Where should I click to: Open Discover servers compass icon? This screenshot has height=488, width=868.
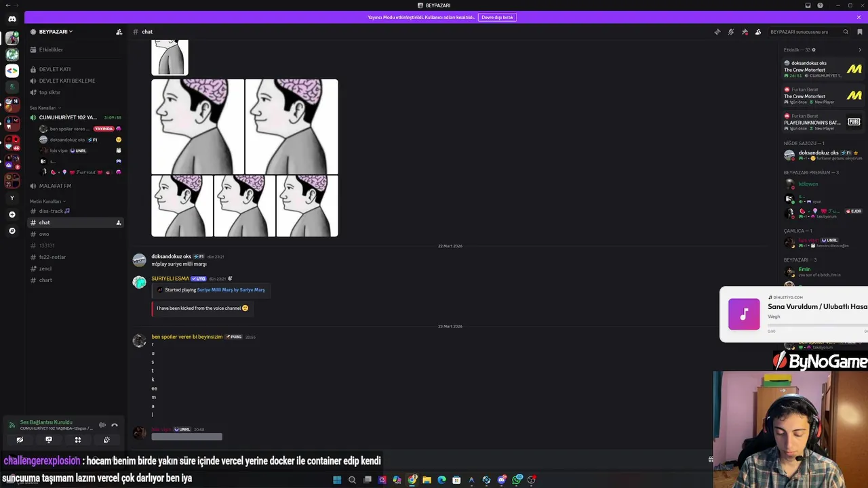coord(12,230)
